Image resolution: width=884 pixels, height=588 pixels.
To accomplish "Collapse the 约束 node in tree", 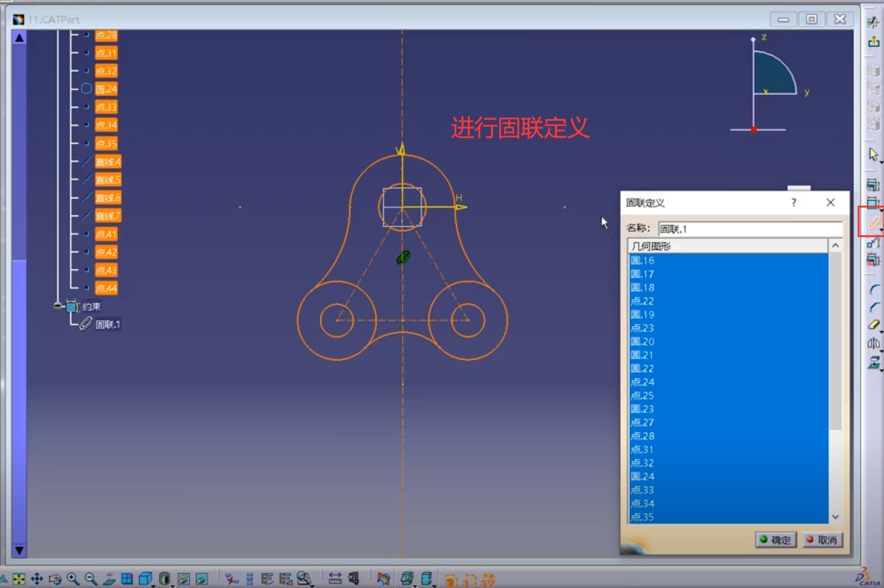I will 59,307.
